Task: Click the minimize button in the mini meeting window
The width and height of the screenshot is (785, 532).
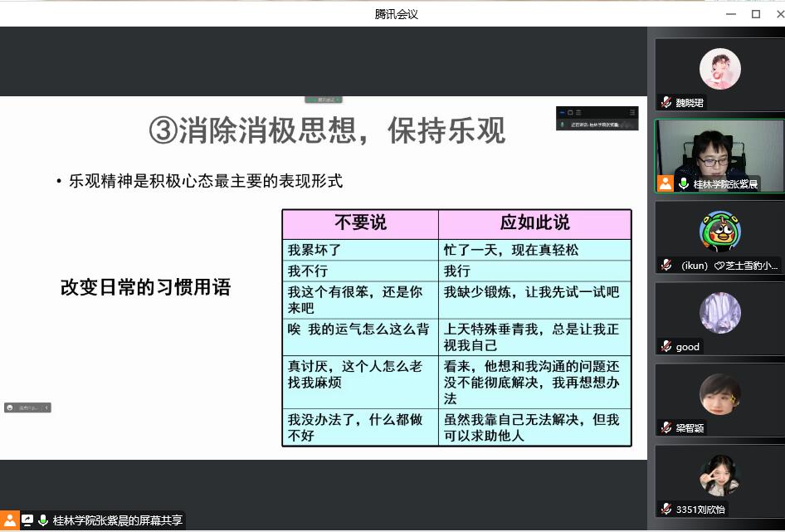Action: (x=562, y=112)
